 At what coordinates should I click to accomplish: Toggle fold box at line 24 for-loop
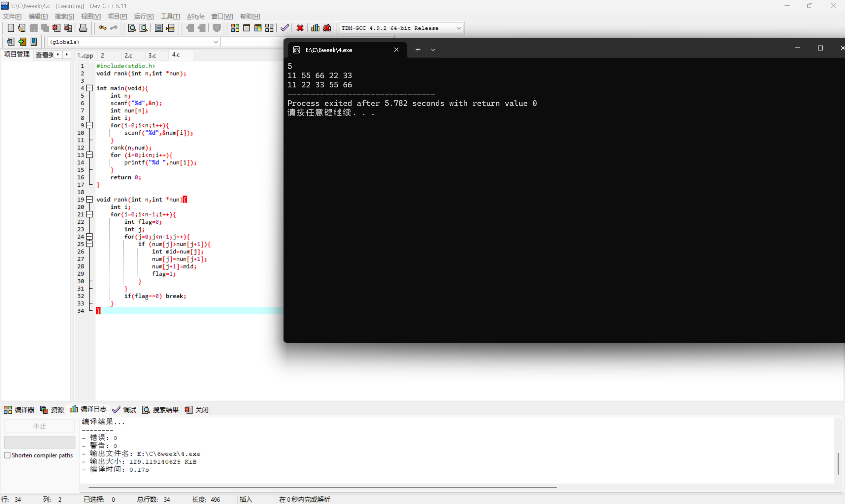click(x=89, y=236)
